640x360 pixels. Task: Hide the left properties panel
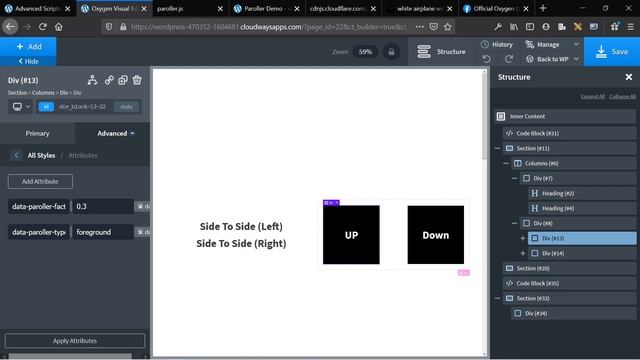[x=28, y=61]
